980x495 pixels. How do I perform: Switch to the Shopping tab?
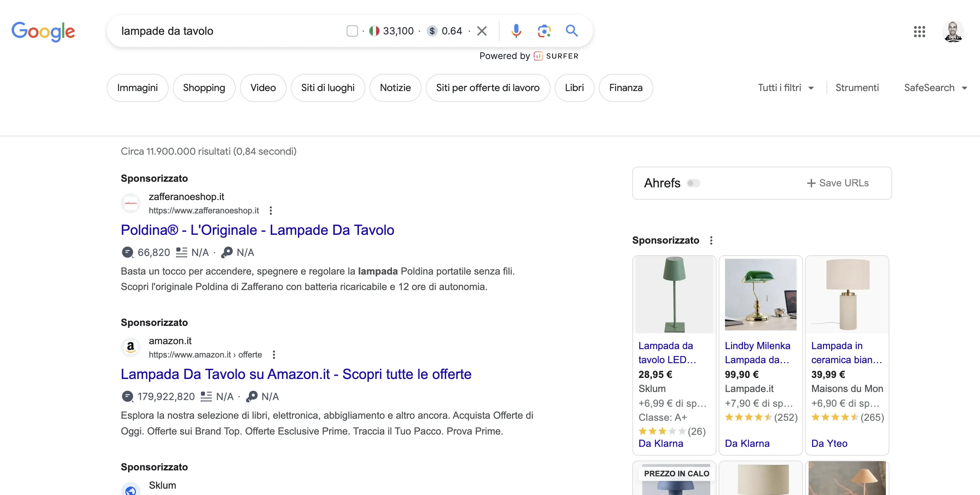(204, 88)
